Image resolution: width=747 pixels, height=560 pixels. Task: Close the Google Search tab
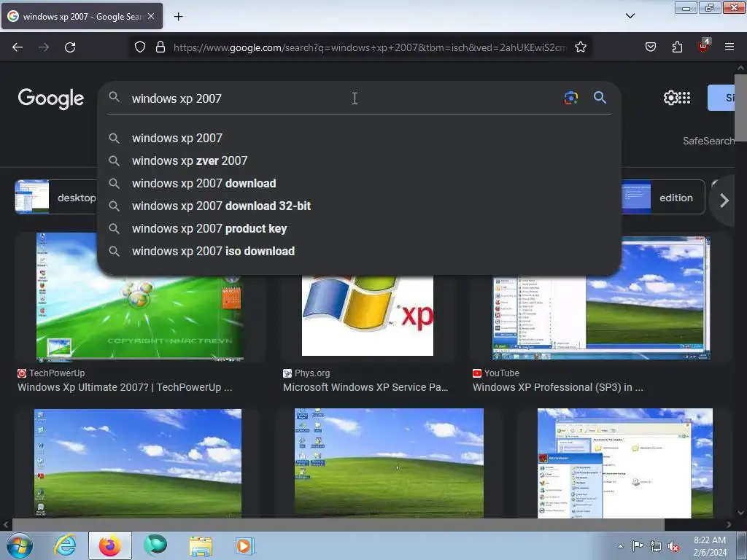(151, 16)
